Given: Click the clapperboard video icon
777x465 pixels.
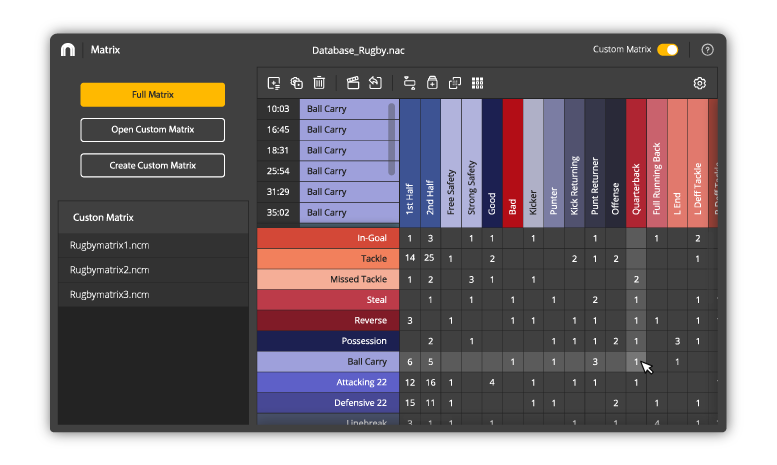Looking at the screenshot, I should click(x=353, y=84).
